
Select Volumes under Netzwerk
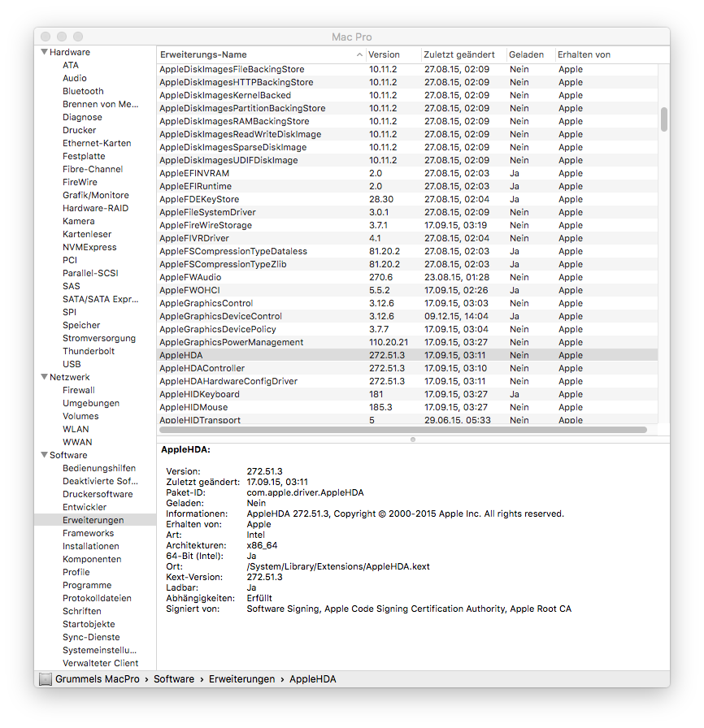[x=80, y=416]
